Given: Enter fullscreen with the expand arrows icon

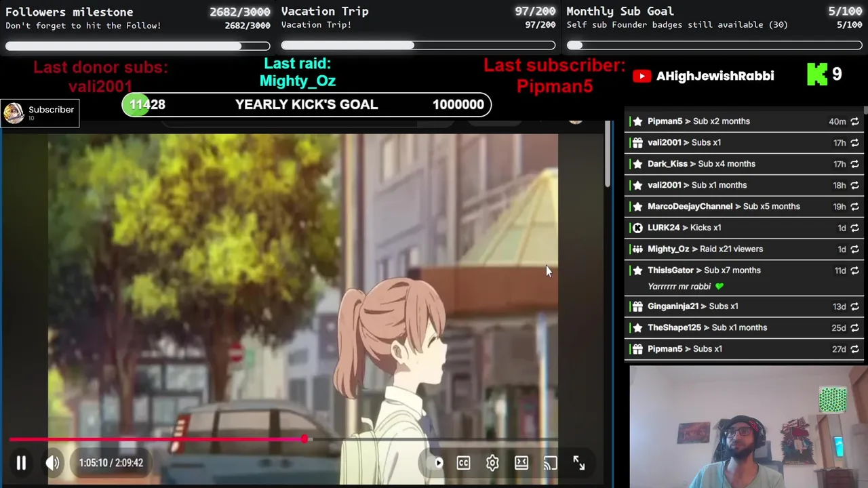Looking at the screenshot, I should pos(579,463).
